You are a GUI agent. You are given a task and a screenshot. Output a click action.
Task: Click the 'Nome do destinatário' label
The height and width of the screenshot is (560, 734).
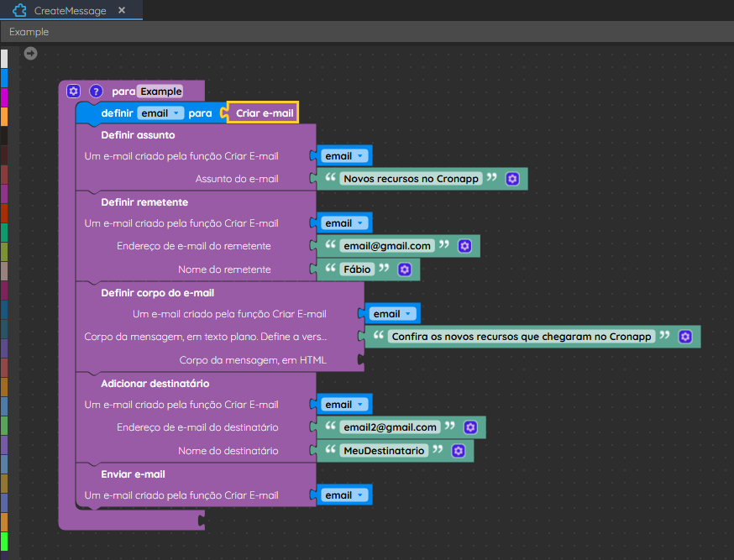(228, 451)
